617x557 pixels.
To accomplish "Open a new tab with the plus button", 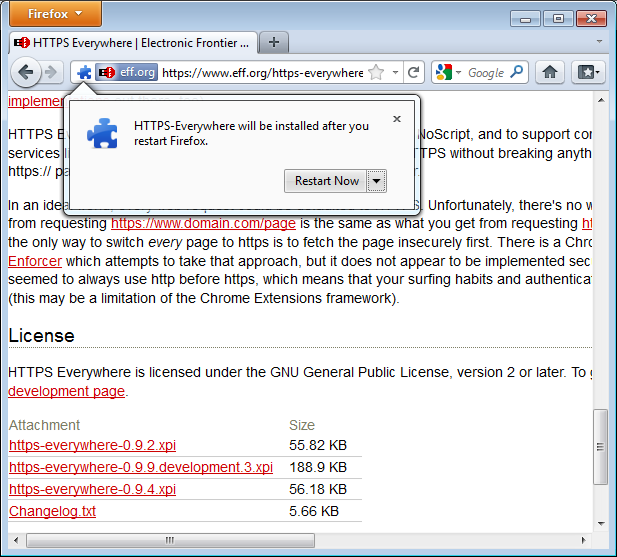I will click(x=274, y=42).
